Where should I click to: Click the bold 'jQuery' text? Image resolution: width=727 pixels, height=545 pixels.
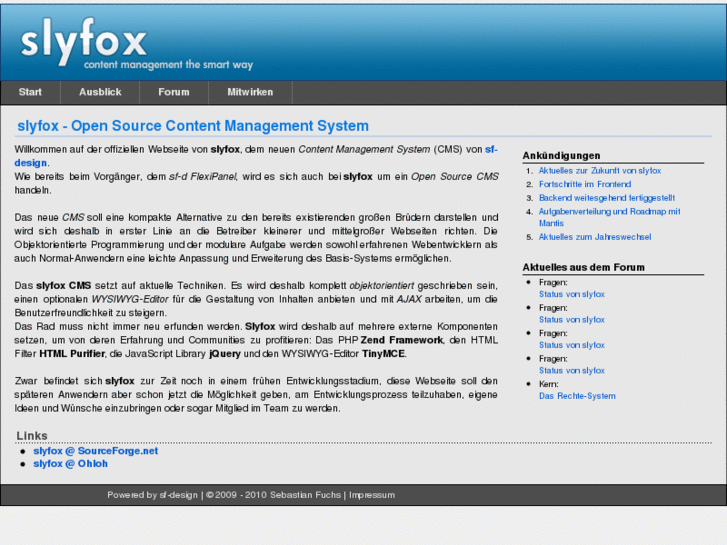225,354
